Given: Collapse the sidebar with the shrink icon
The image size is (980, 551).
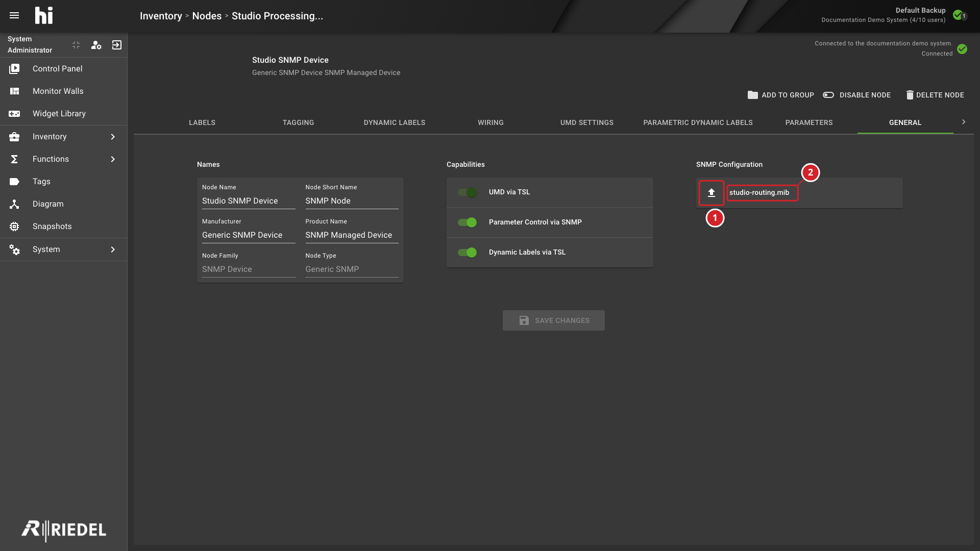Looking at the screenshot, I should 76,45.
